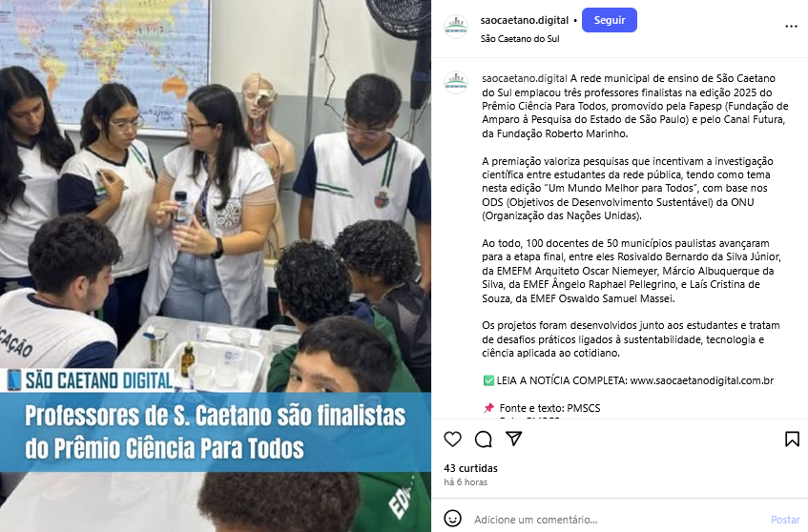Select the www.saocaetanodigital.com.br text in caption

(x=702, y=380)
